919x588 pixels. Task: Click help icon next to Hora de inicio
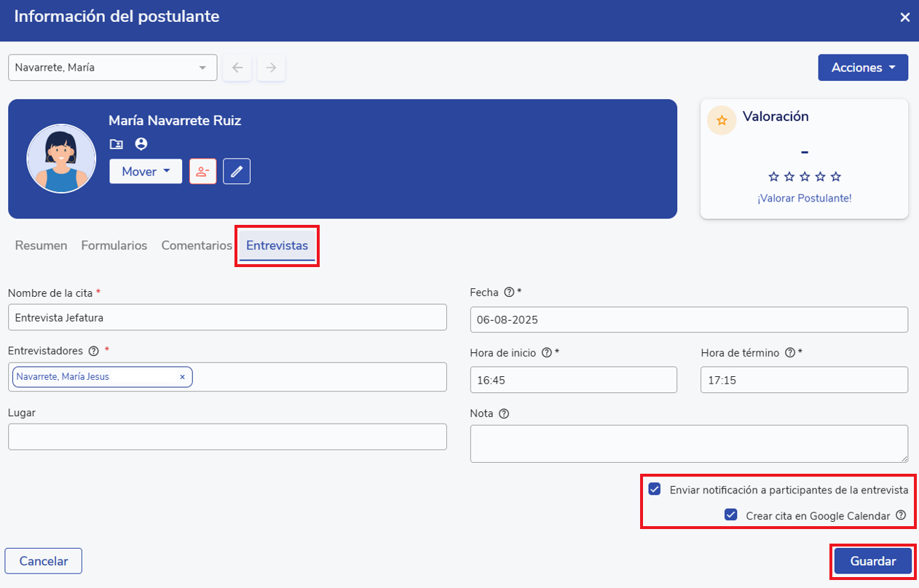pyautogui.click(x=547, y=353)
